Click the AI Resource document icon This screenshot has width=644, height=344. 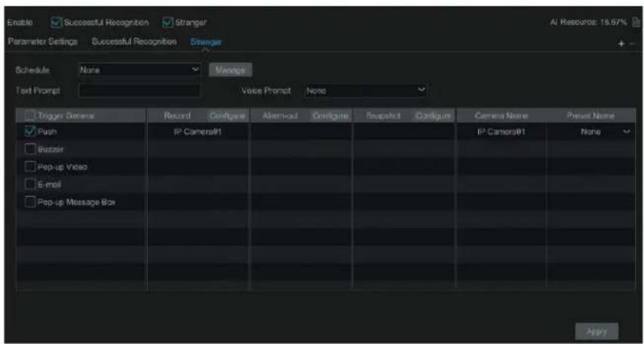point(636,22)
